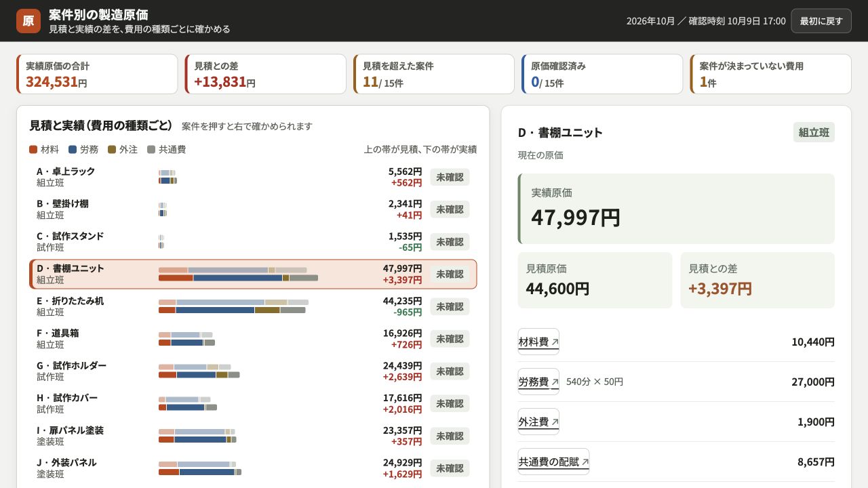Click the 外注 legend color swatch
The height and width of the screenshot is (488, 868).
pos(112,149)
